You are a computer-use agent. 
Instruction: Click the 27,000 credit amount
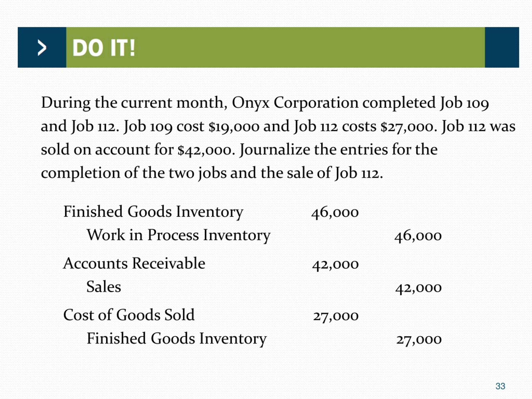pos(419,340)
